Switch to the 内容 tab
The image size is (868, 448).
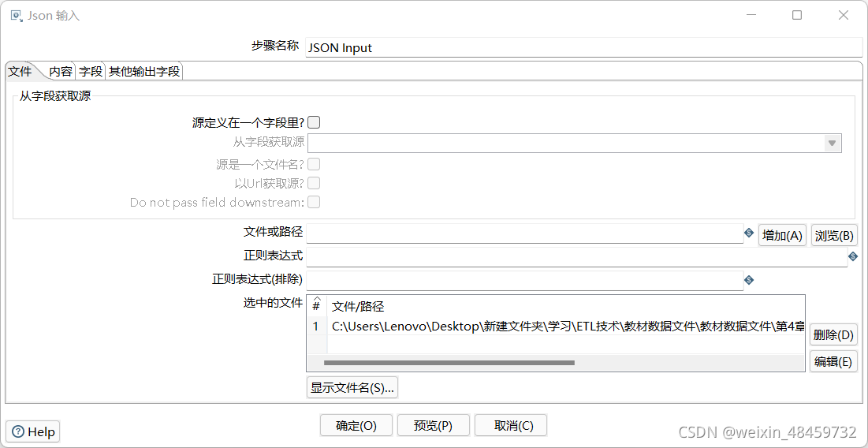61,72
